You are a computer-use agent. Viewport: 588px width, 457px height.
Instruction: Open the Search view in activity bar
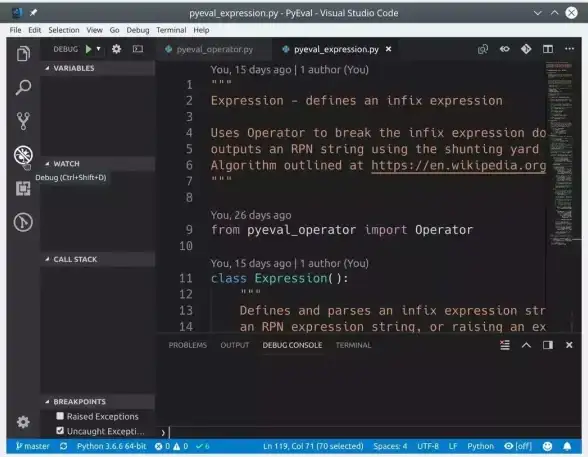click(23, 87)
